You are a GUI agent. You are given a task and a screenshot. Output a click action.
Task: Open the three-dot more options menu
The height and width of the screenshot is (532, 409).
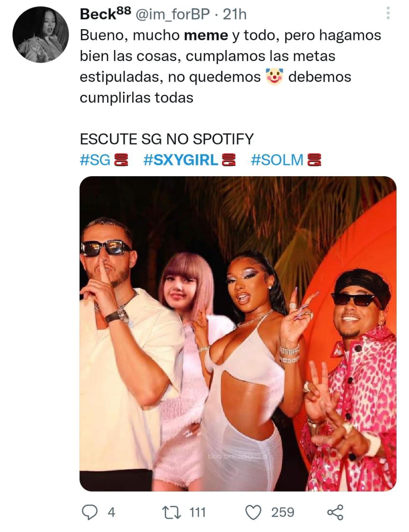point(388,13)
